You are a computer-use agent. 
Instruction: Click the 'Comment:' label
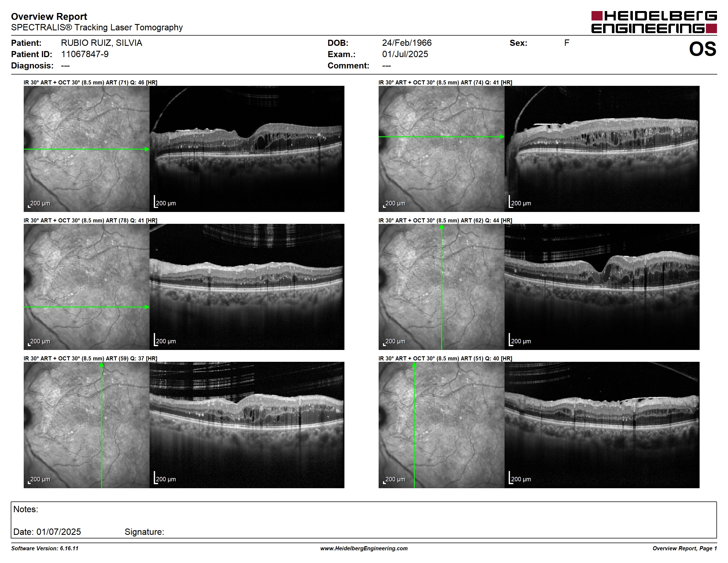(x=348, y=65)
